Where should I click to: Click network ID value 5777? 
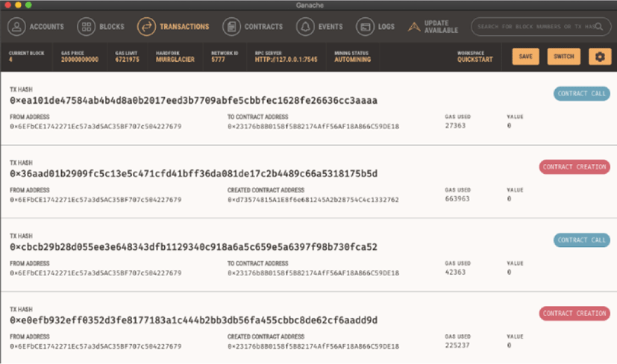click(218, 60)
